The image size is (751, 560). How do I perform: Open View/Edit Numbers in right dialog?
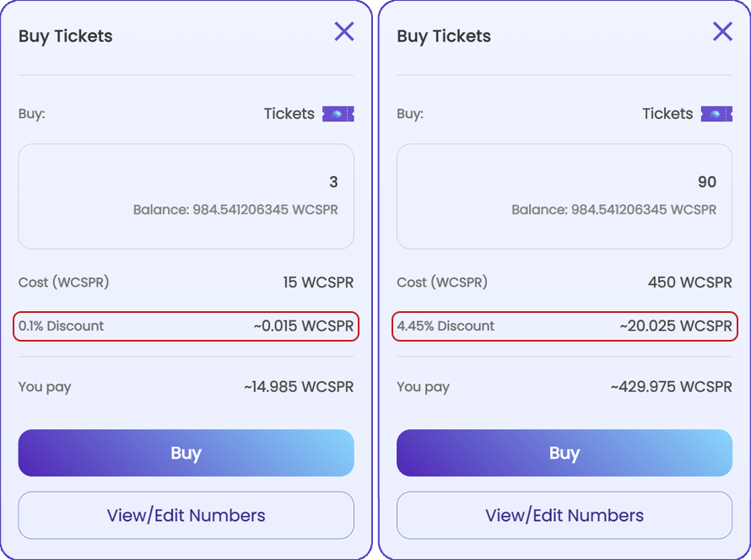(565, 515)
